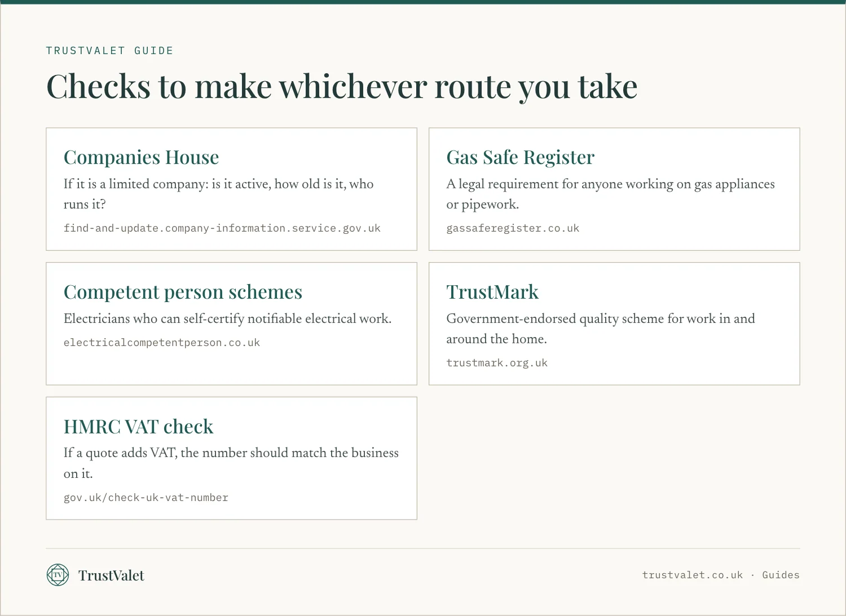
Task: Open the find-and-update.company-information.service.gov.uk link
Action: pyautogui.click(x=222, y=228)
